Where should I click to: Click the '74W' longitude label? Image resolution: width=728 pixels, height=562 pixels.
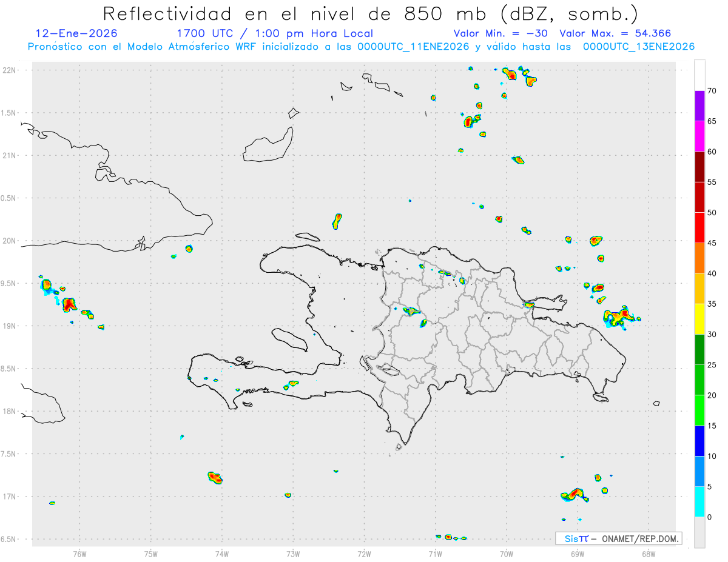point(222,554)
